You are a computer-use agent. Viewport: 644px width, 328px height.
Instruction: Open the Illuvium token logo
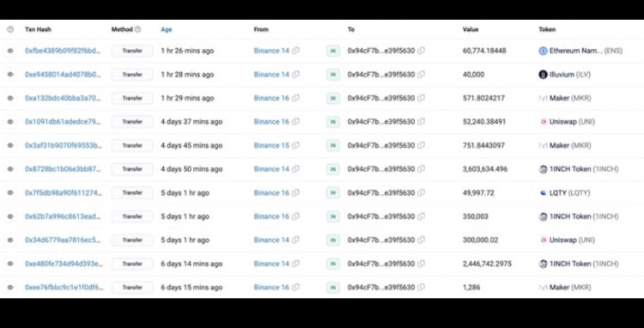(x=543, y=75)
